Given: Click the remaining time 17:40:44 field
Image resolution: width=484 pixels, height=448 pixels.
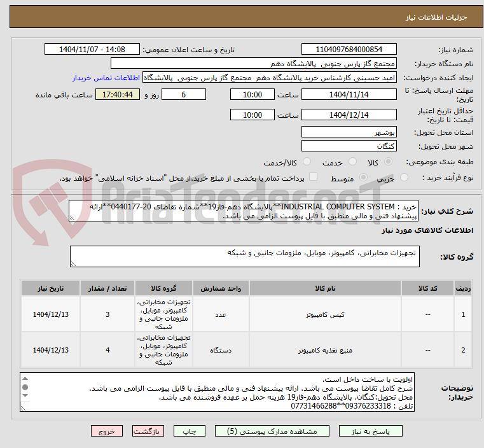Looking at the screenshot, I should click(x=118, y=94).
